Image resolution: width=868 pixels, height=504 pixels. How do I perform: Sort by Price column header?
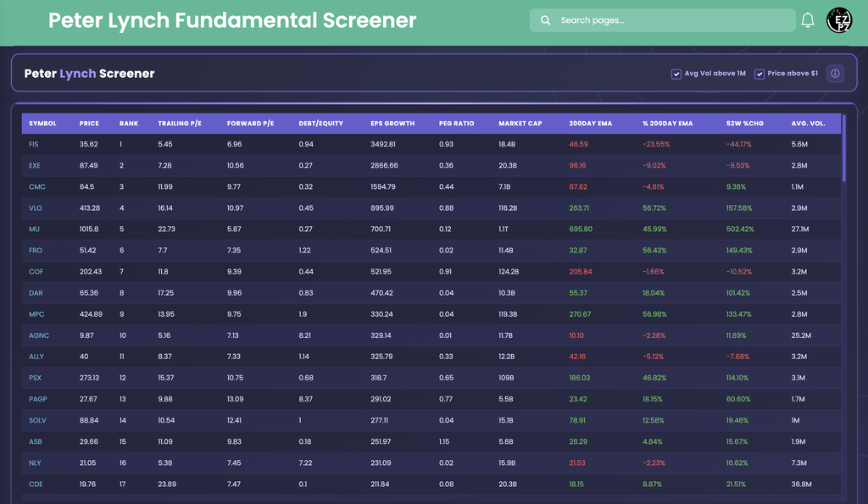(89, 124)
